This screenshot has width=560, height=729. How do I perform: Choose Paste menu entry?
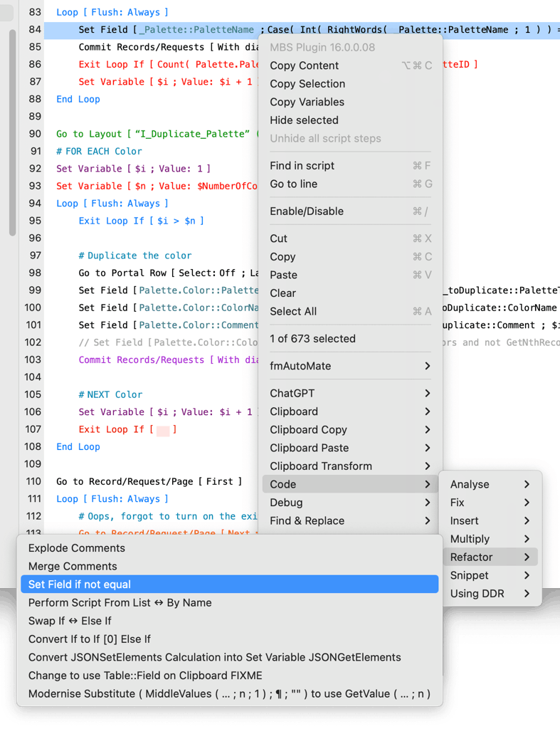[x=350, y=275]
